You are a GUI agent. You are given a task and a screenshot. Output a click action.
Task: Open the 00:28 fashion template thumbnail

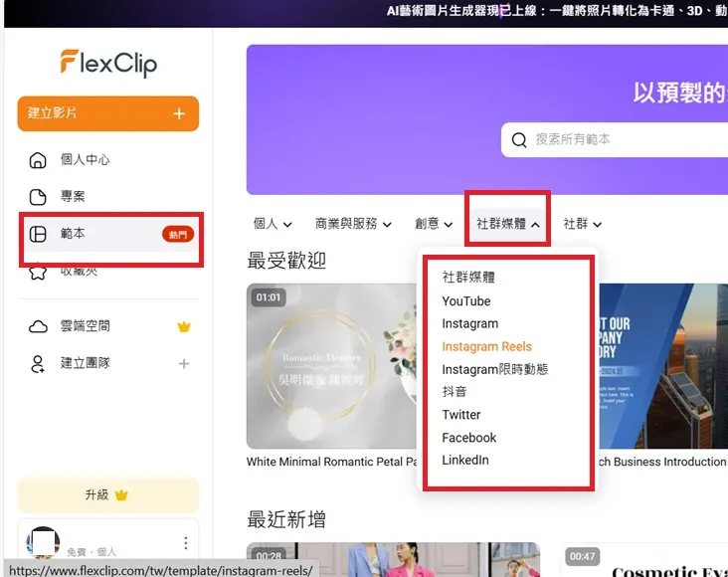point(393,559)
